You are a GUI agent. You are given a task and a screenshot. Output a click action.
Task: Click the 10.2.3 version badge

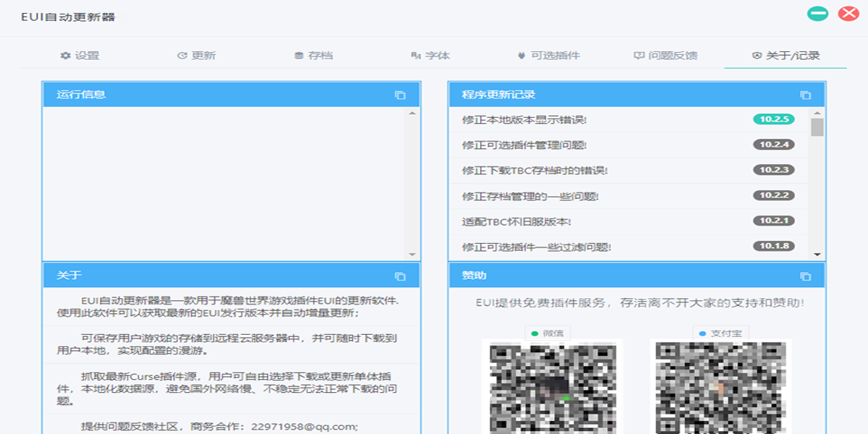(x=774, y=170)
